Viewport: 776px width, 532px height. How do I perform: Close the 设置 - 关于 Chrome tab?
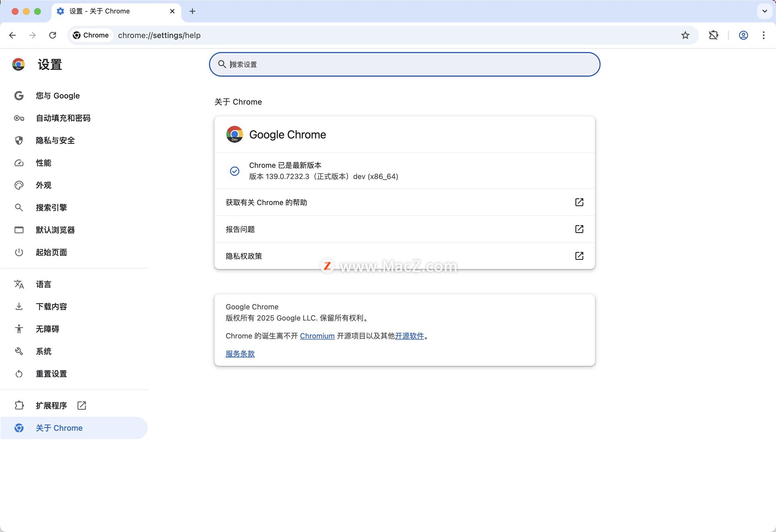pos(172,11)
